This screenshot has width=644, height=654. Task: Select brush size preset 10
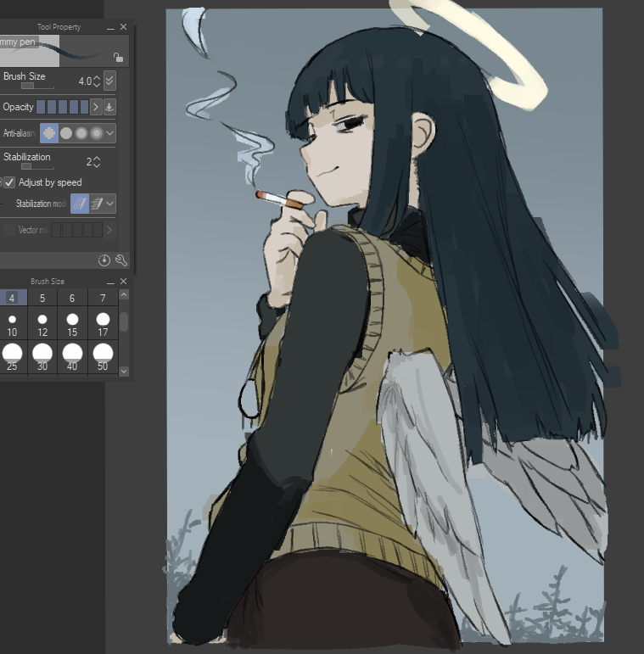13,323
